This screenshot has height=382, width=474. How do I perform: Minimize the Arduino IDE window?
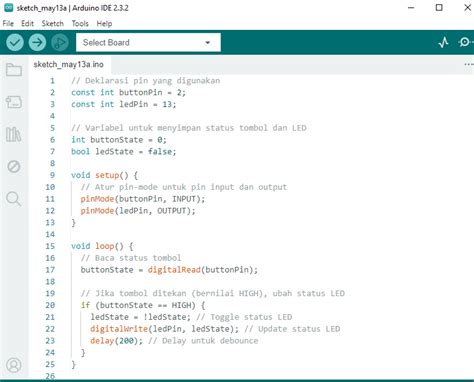pos(411,8)
